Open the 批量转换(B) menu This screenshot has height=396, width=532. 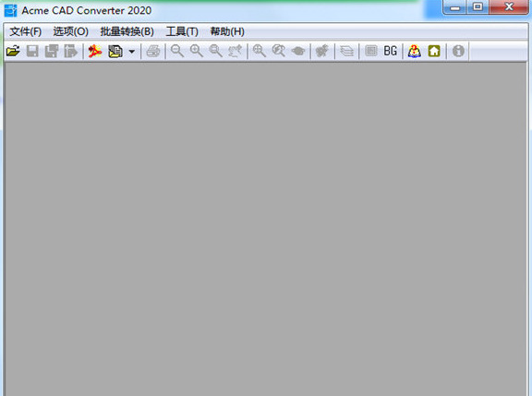[127, 32]
